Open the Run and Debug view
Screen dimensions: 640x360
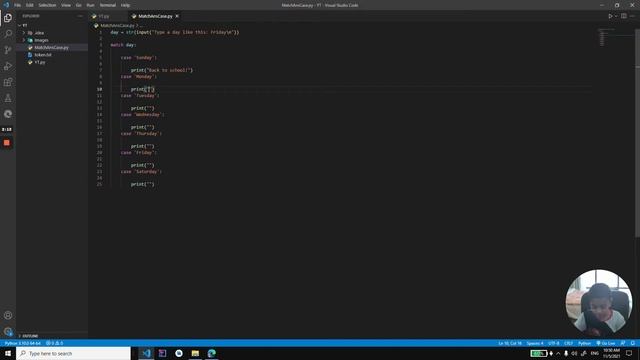pos(8,66)
